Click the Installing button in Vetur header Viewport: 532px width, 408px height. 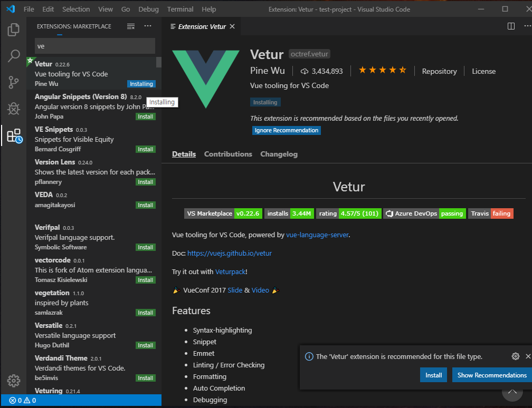265,102
